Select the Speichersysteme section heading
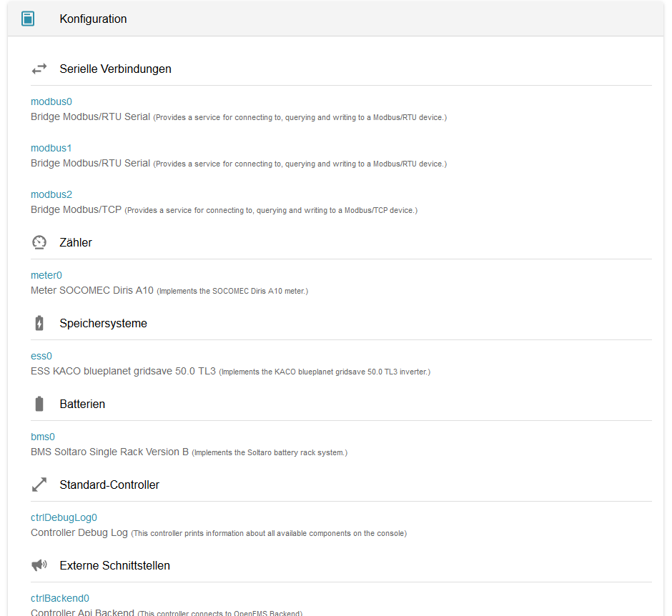The width and height of the screenshot is (672, 616). tap(103, 324)
